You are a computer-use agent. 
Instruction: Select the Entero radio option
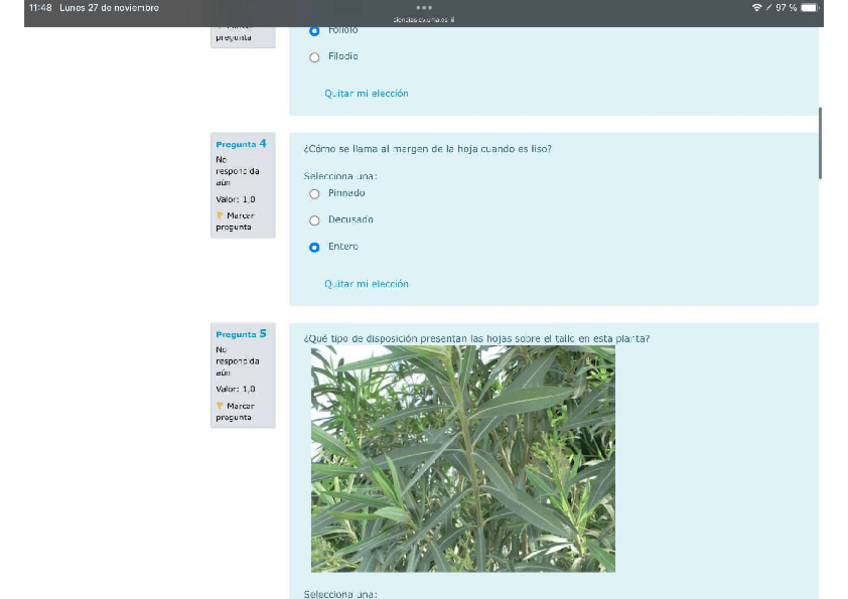(x=314, y=248)
